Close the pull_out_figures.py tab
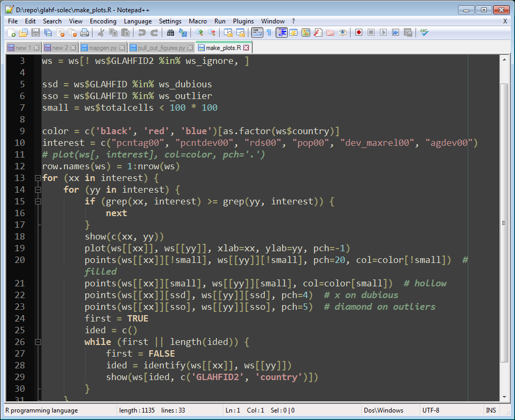The width and height of the screenshot is (515, 420). pos(190,48)
